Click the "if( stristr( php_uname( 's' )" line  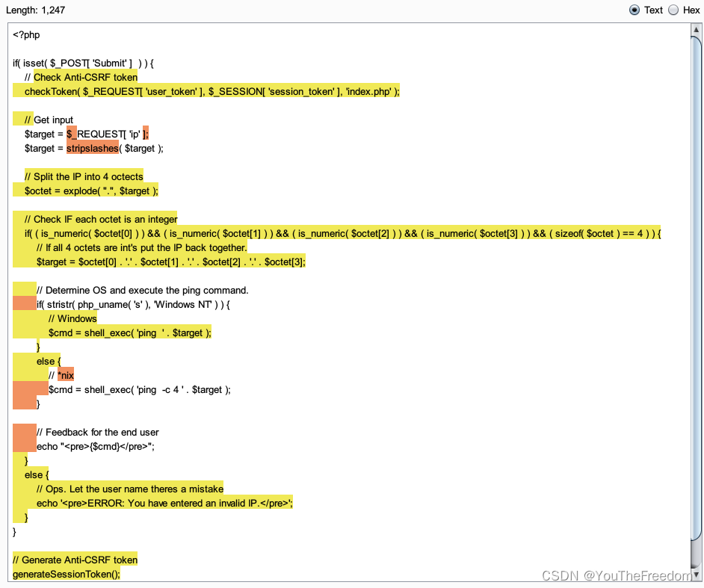133,305
